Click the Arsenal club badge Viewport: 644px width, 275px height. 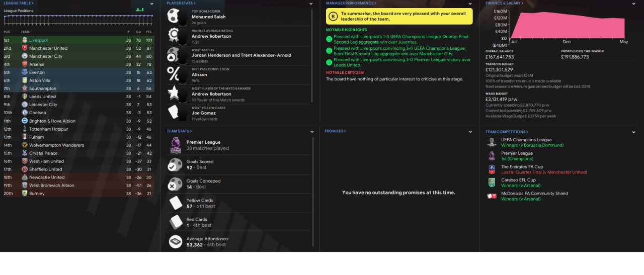(25, 64)
